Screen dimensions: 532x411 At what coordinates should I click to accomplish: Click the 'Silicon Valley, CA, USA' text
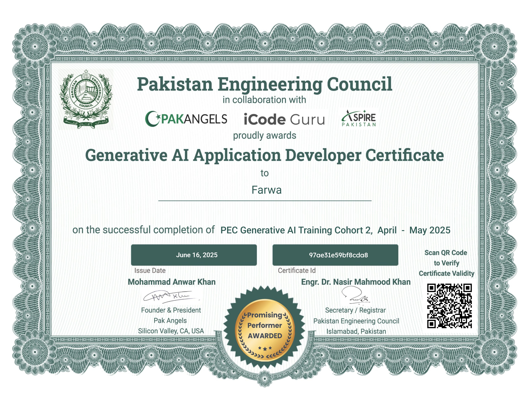[x=171, y=331]
